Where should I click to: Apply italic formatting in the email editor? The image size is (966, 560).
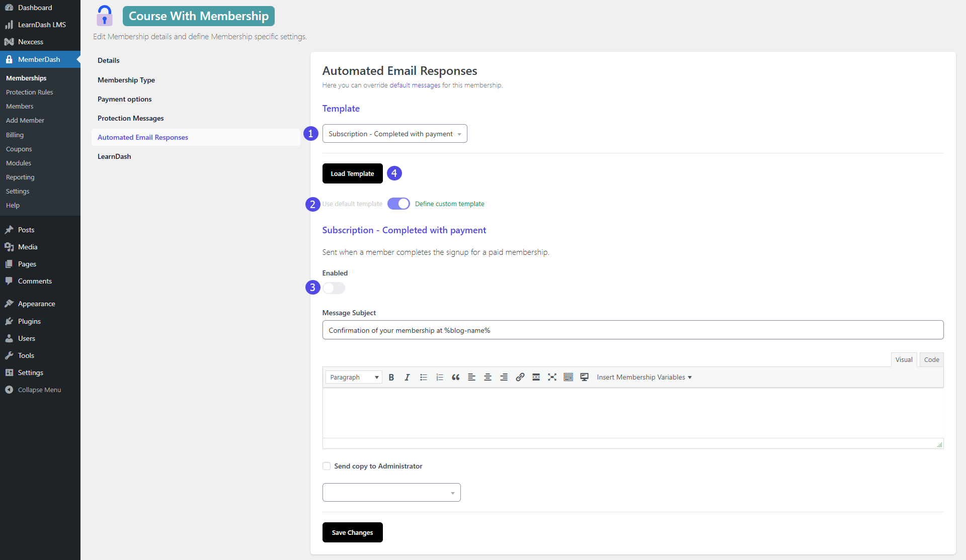(x=408, y=377)
